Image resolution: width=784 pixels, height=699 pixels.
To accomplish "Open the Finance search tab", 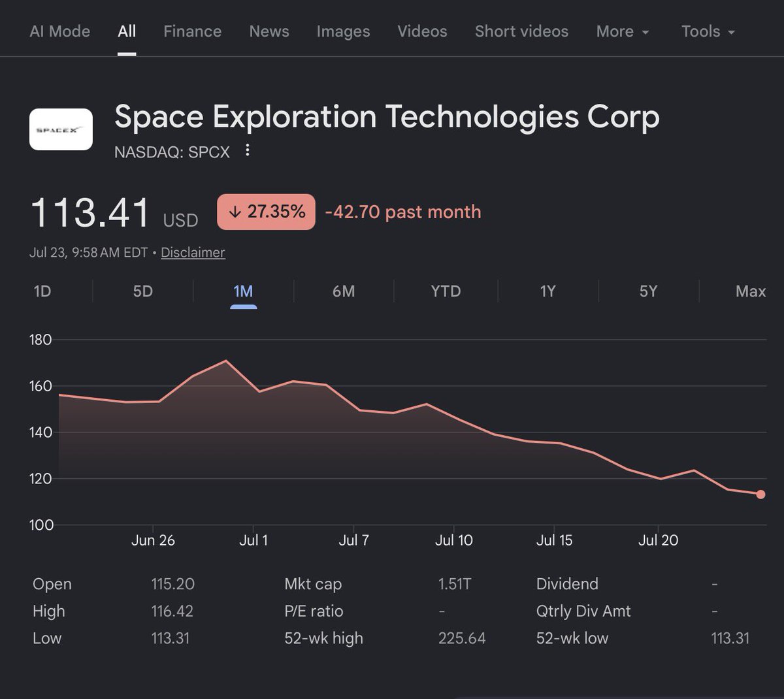I will point(192,31).
